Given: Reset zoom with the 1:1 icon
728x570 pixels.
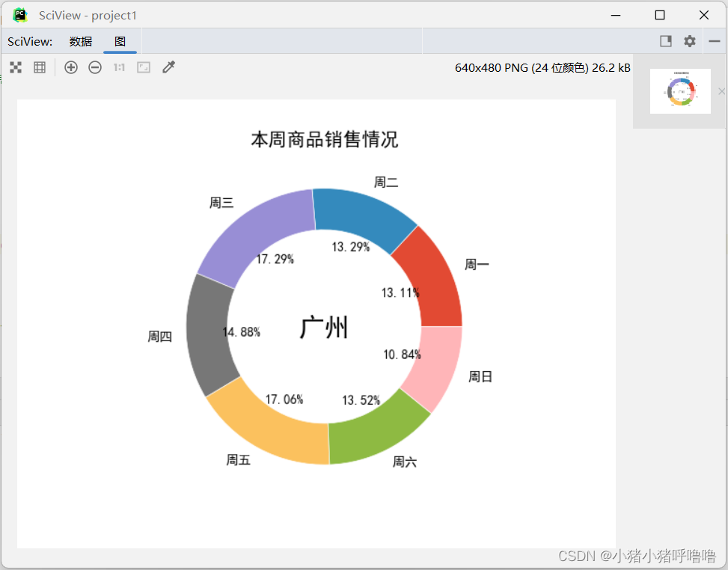Looking at the screenshot, I should (119, 67).
